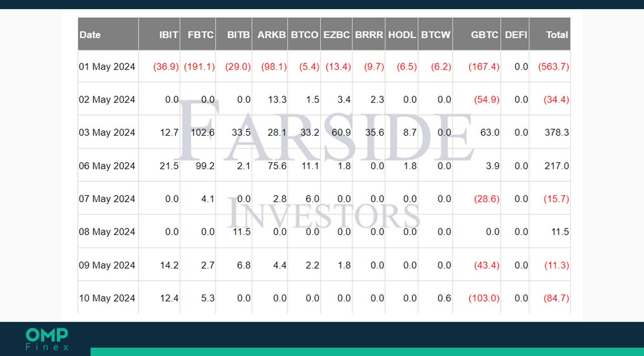Click the 3.9 GBTC value
Viewport: 644px width, 356px height.
[x=493, y=166]
